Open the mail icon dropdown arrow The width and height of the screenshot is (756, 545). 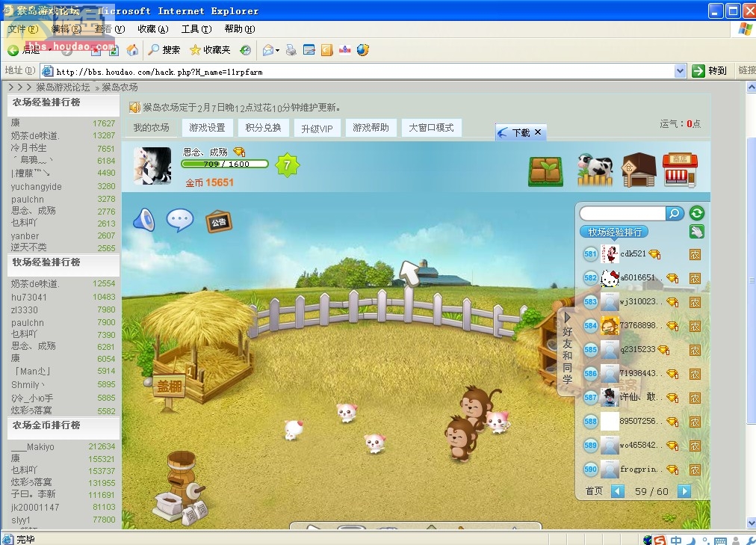click(278, 50)
